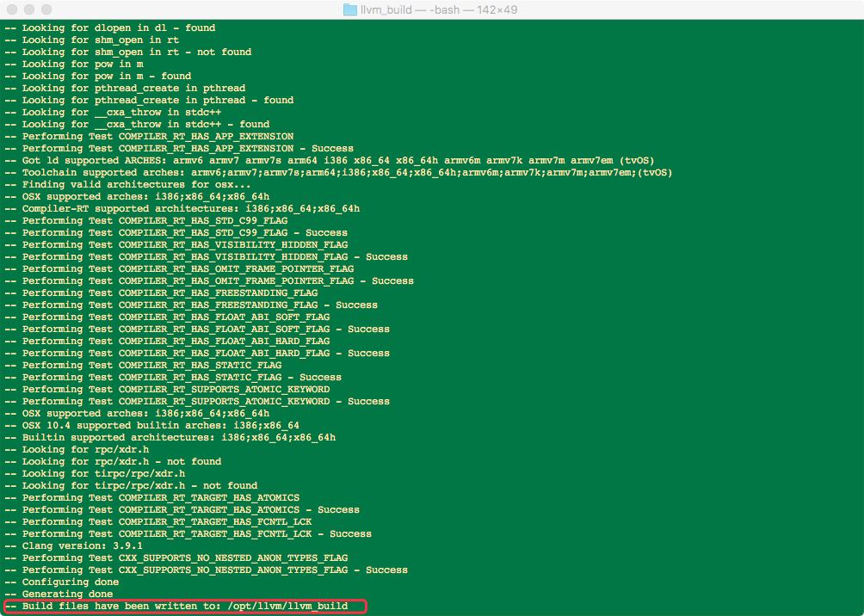
Task: Click the folder icon in the title bar
Action: 349,9
